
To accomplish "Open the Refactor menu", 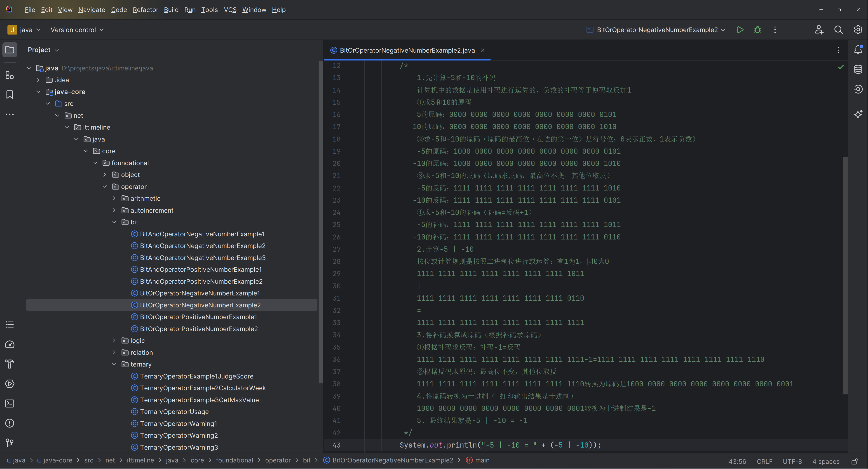I will click(x=145, y=10).
